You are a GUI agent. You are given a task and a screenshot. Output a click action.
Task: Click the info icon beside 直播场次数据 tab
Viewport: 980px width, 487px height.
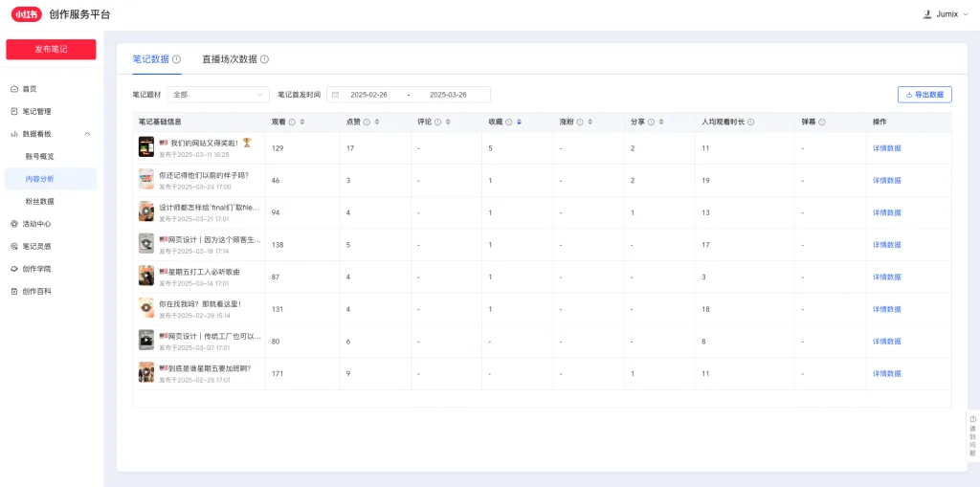(x=264, y=59)
